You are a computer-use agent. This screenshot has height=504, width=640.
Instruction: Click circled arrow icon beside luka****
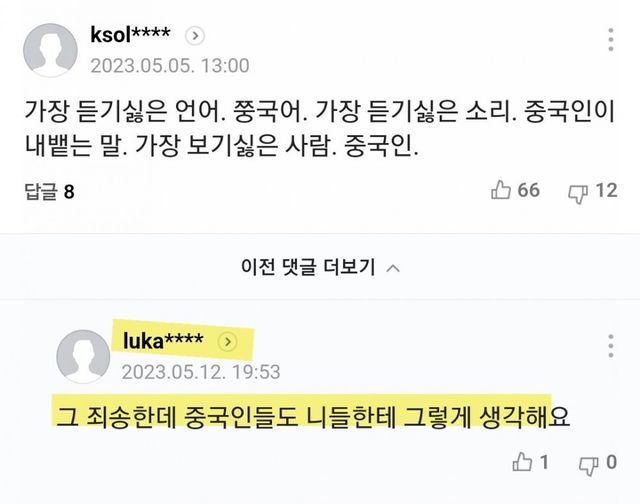point(227,342)
